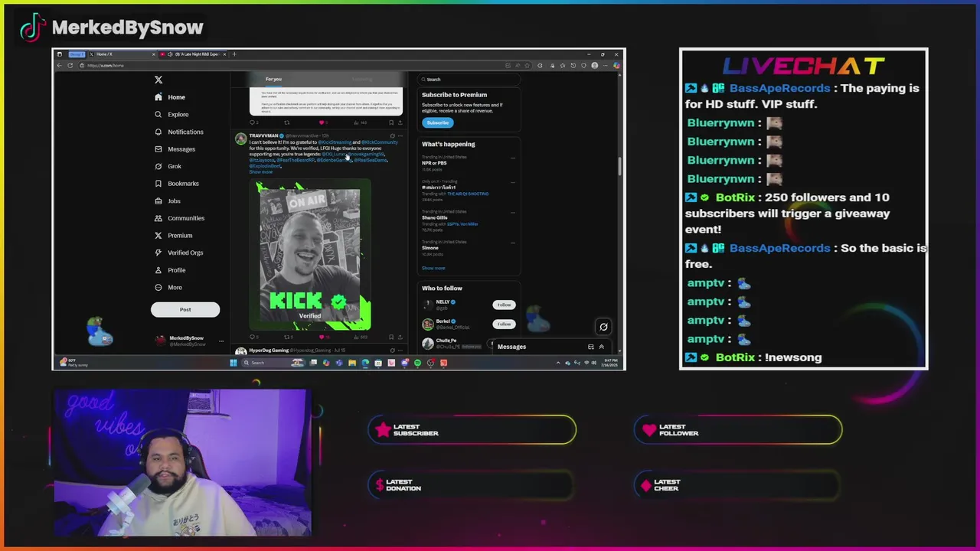Image resolution: width=980 pixels, height=551 pixels.
Task: Click the X Search input field
Action: tap(469, 80)
